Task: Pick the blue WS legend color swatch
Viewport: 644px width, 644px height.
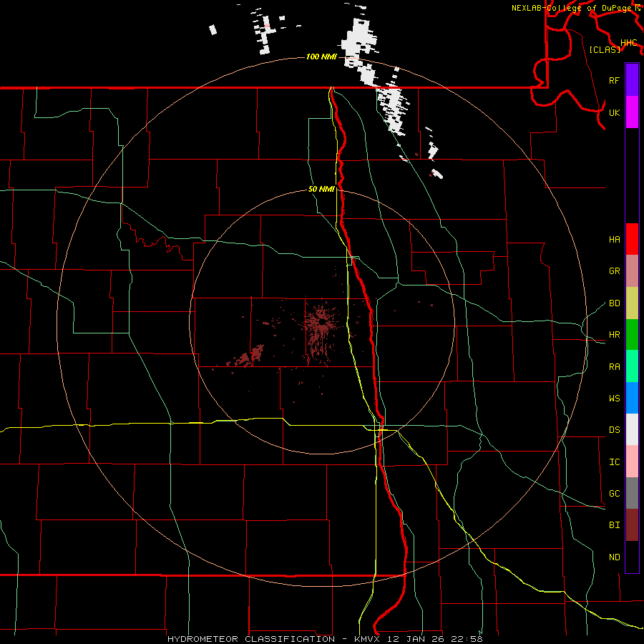Action: (x=632, y=398)
